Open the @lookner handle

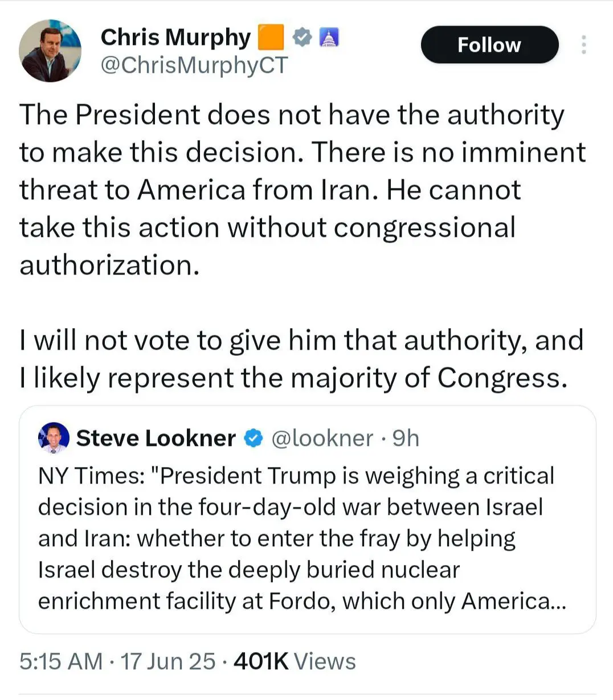322,438
